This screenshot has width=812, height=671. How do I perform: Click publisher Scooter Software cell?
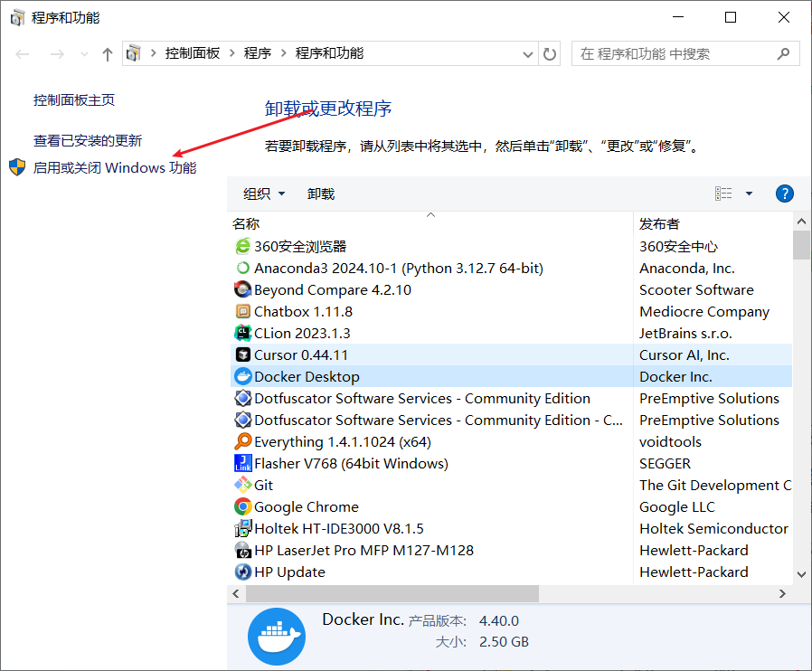(x=696, y=290)
